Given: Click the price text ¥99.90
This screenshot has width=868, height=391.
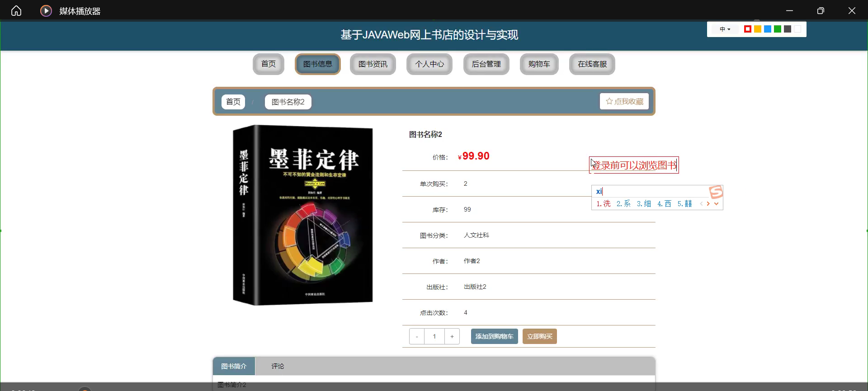Looking at the screenshot, I should 474,156.
